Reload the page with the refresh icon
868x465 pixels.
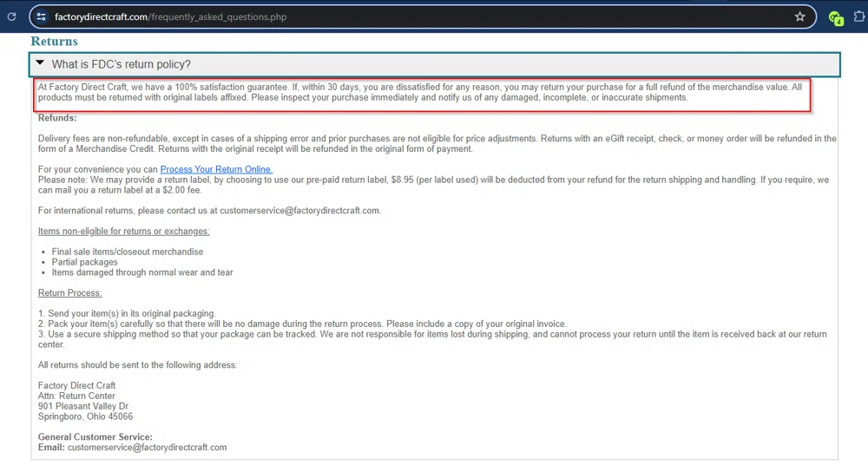click(x=11, y=16)
